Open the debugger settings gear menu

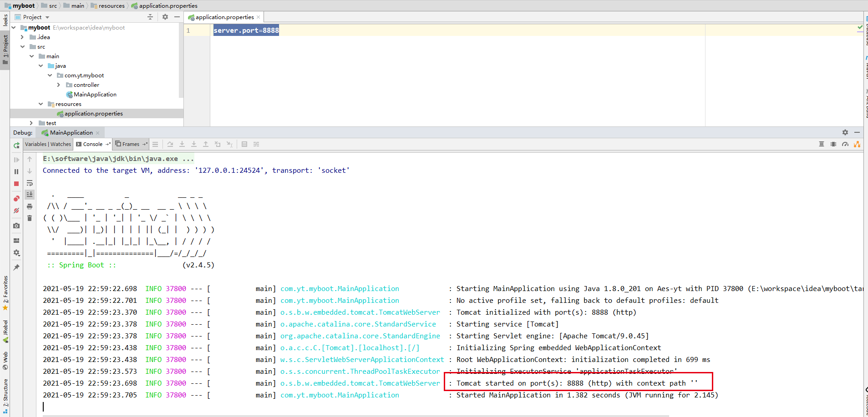point(16,253)
